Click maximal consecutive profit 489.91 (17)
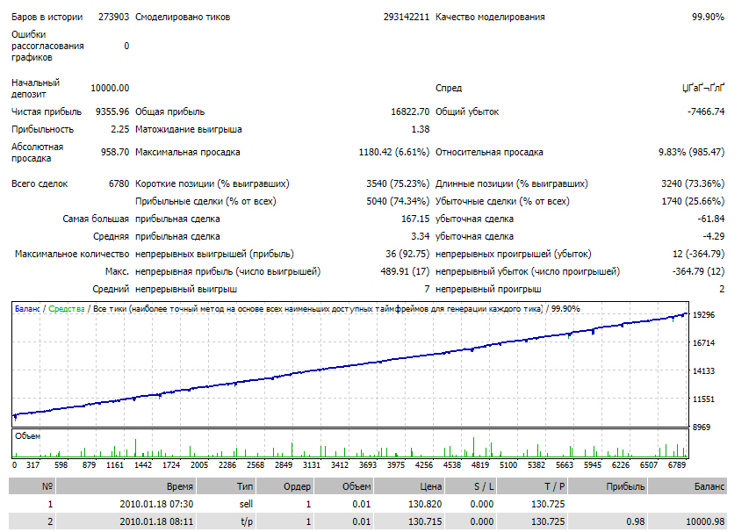 pos(405,272)
